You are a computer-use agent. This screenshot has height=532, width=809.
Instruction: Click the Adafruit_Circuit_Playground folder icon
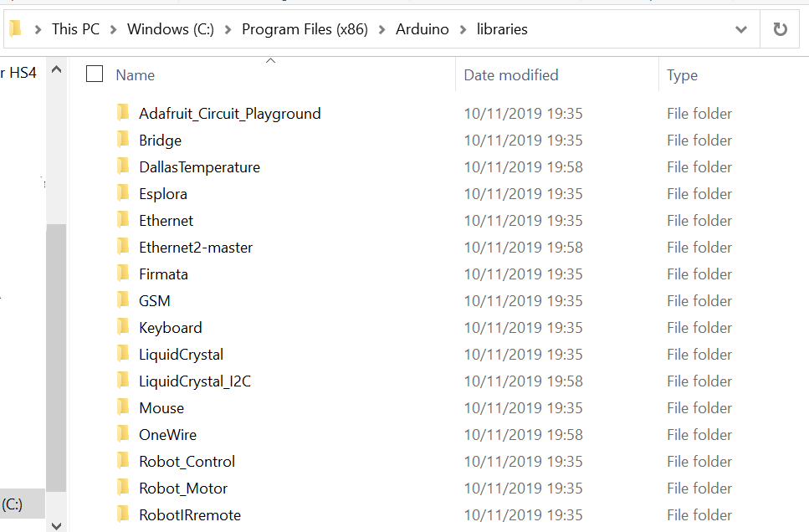[x=123, y=113]
